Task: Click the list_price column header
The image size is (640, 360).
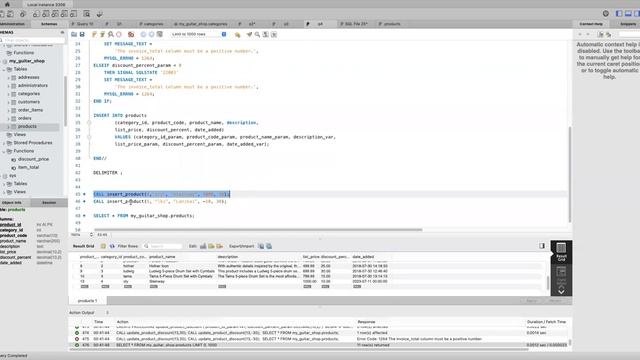Action: coord(311,257)
